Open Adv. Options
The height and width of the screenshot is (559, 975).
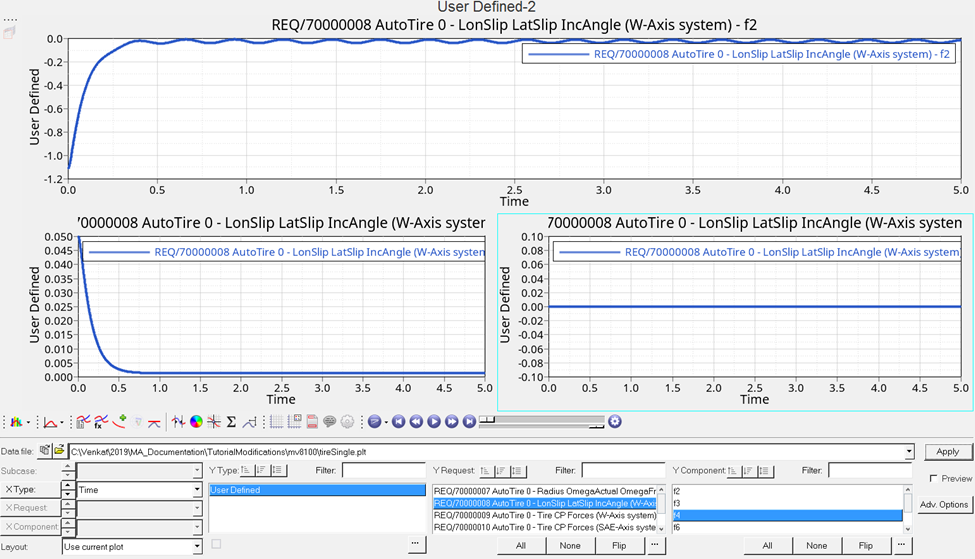click(x=944, y=505)
